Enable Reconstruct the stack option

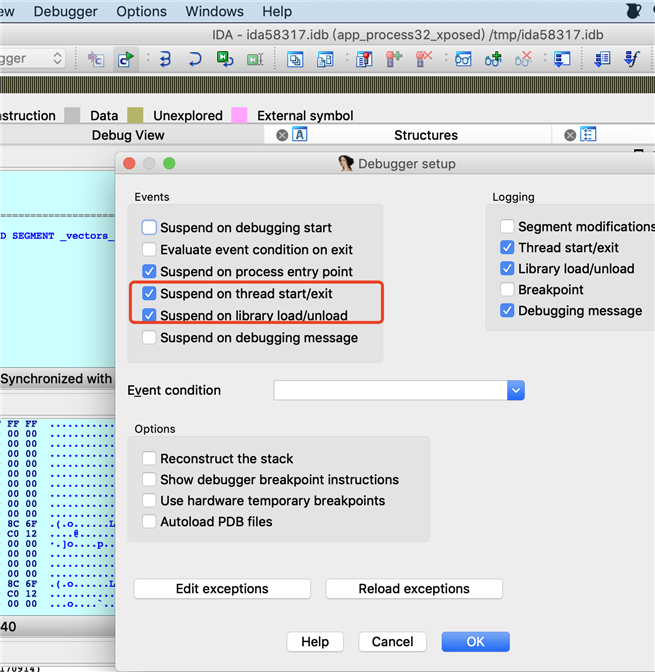tap(149, 459)
